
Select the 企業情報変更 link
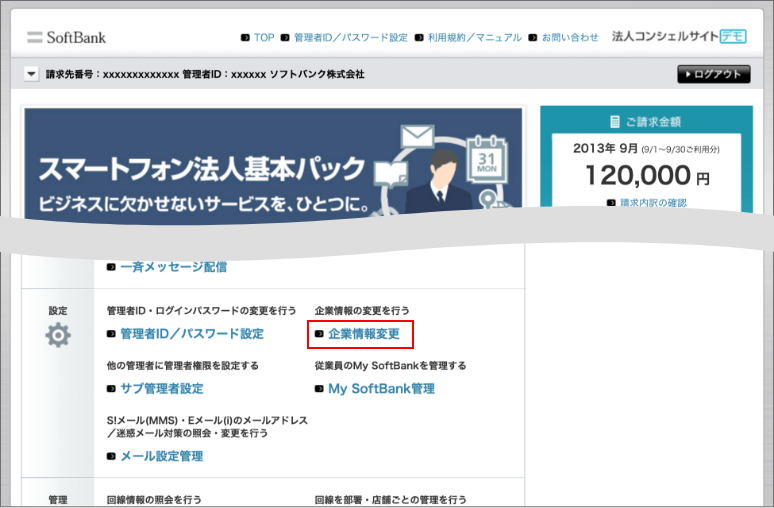[363, 334]
